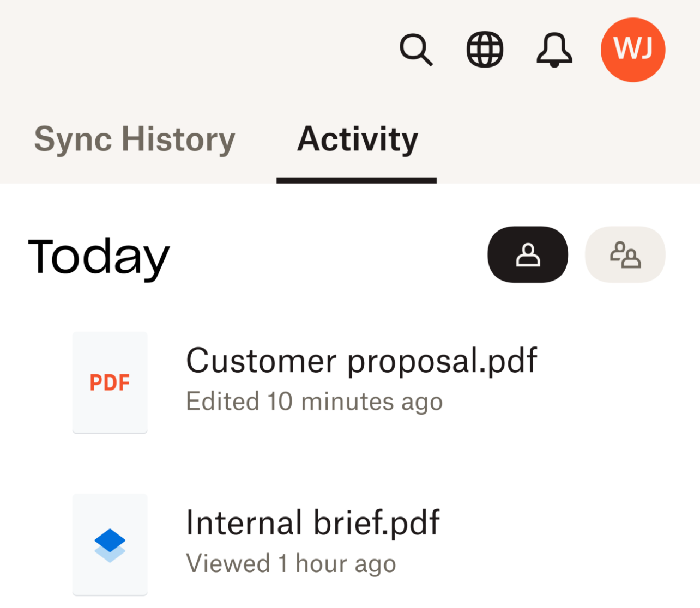700x608 pixels.
Task: Switch to the Sync History tab
Action: [135, 139]
